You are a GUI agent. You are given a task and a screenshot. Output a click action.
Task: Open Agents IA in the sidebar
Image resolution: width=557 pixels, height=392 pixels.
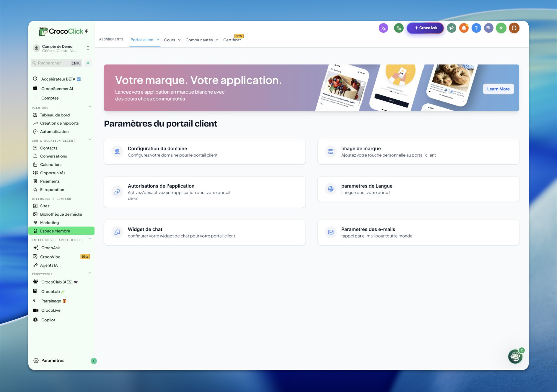(x=49, y=265)
